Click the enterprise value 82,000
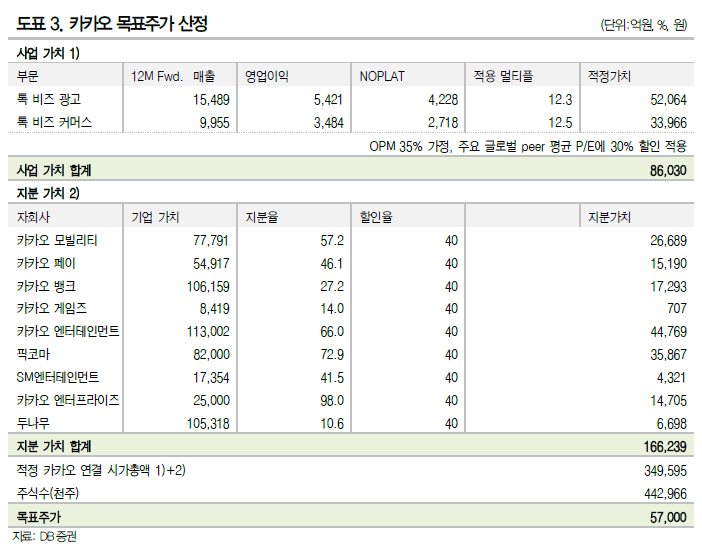The image size is (702, 552). click(211, 355)
